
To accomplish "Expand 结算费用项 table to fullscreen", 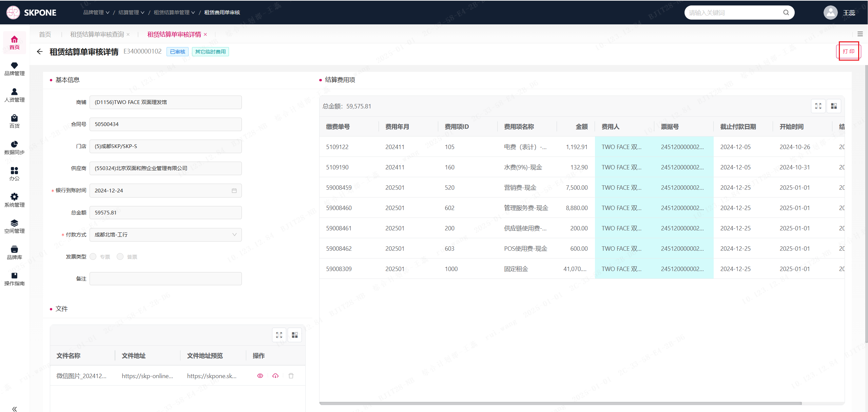I will coord(818,106).
